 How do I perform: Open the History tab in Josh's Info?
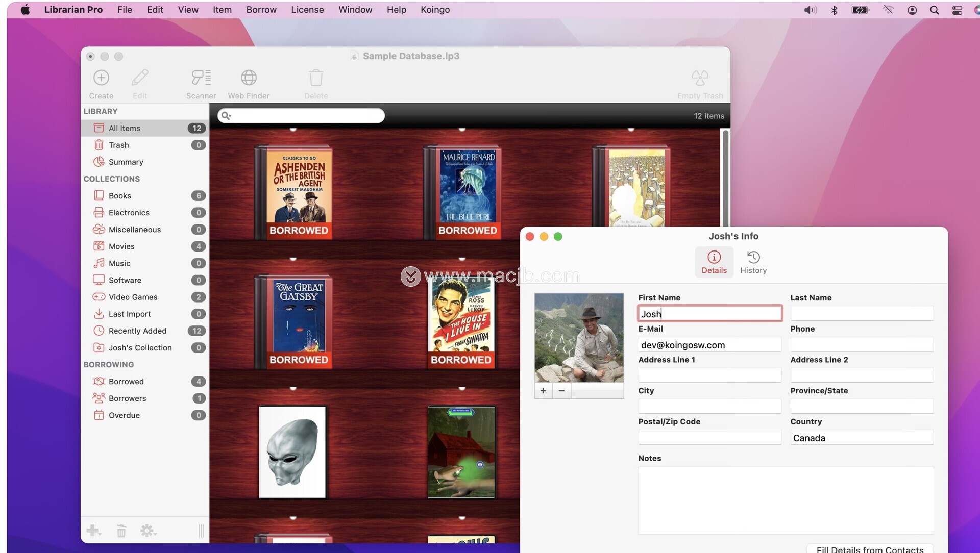pos(753,262)
